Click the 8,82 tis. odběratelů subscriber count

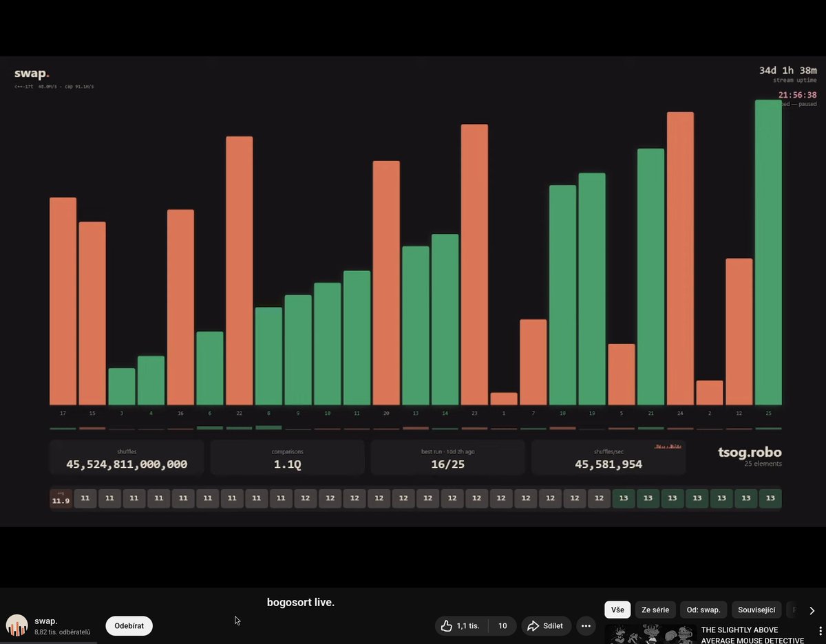point(63,632)
